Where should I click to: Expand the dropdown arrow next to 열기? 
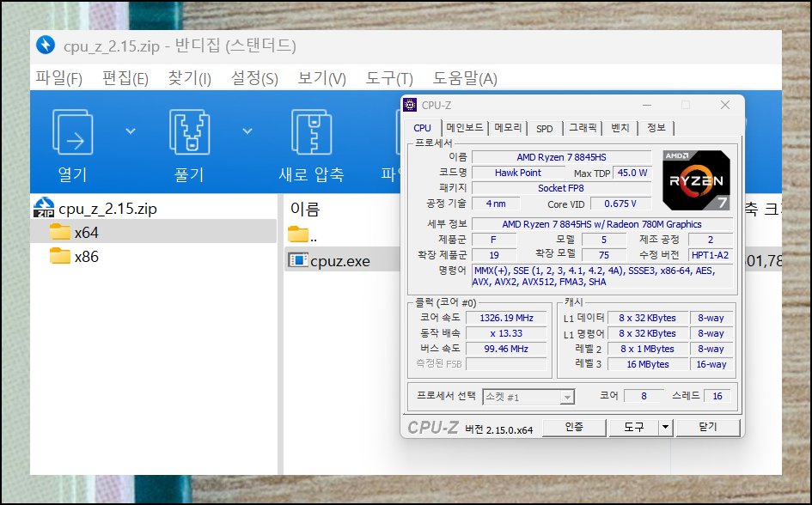tap(131, 131)
